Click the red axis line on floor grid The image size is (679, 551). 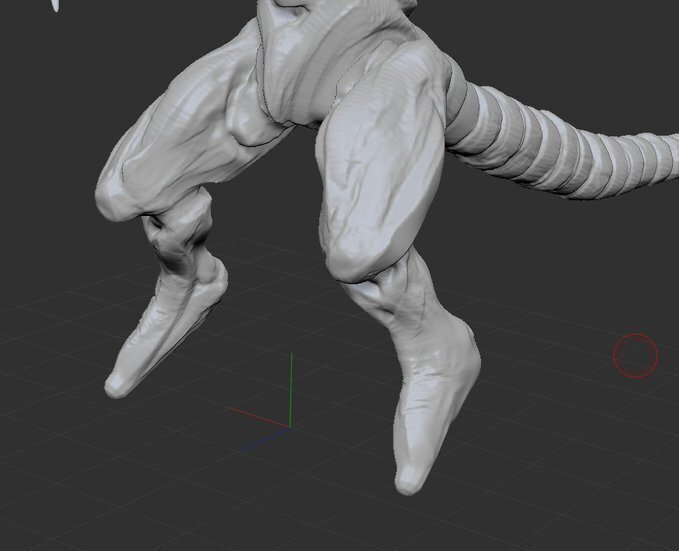pyautogui.click(x=259, y=417)
